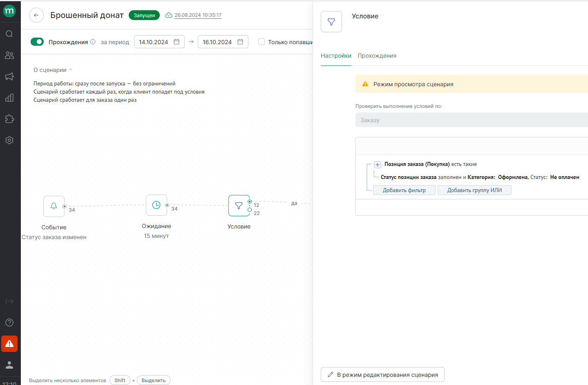Open the Заказу dropdown
The height and width of the screenshot is (385, 588).
(x=472, y=120)
